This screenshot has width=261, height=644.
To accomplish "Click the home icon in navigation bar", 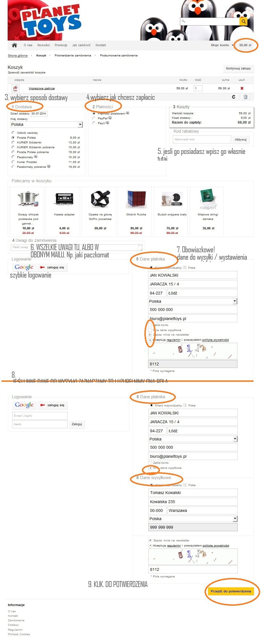I will 14,45.
